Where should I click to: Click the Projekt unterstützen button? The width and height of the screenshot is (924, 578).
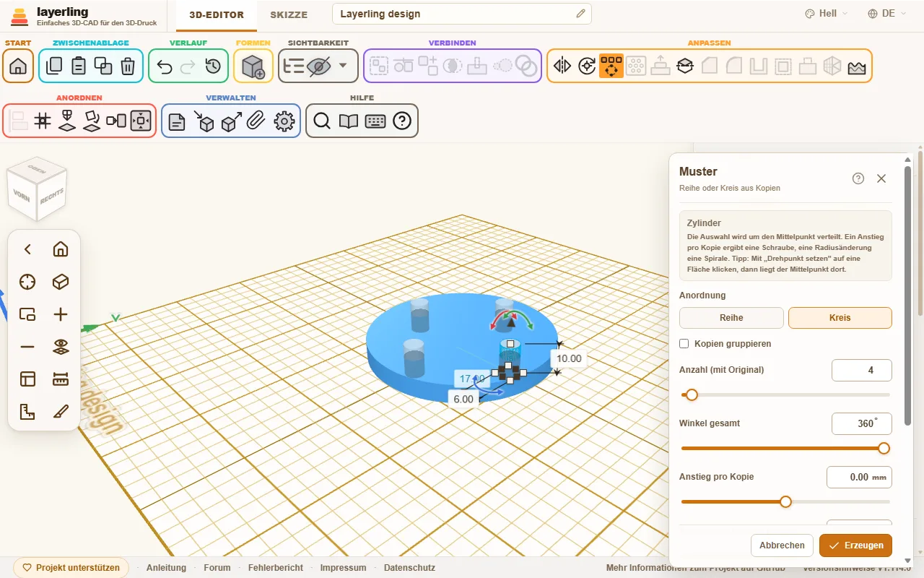coord(71,568)
